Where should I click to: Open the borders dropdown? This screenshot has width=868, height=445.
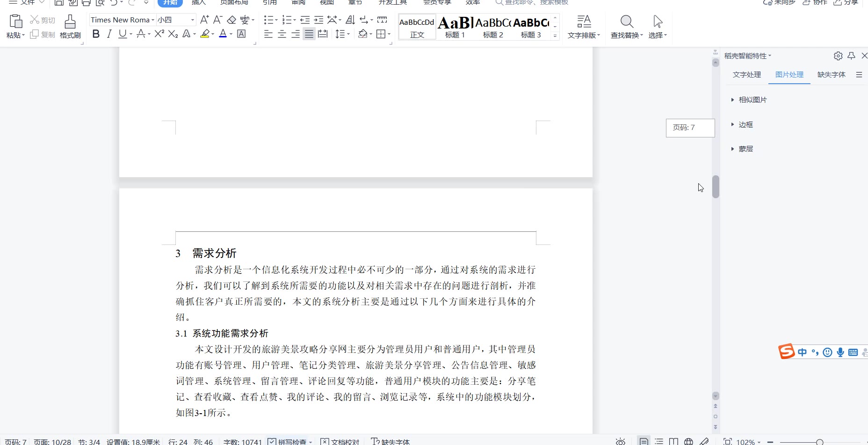tap(389, 34)
